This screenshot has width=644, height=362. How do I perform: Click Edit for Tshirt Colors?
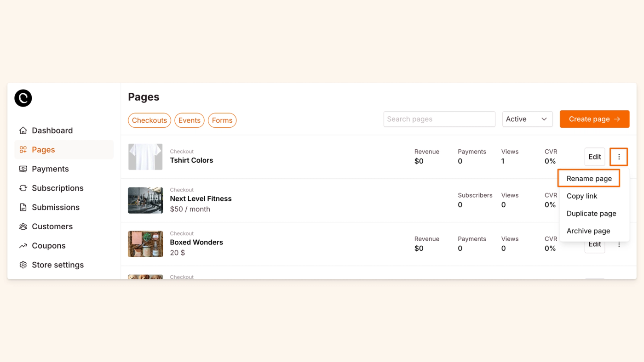click(595, 157)
